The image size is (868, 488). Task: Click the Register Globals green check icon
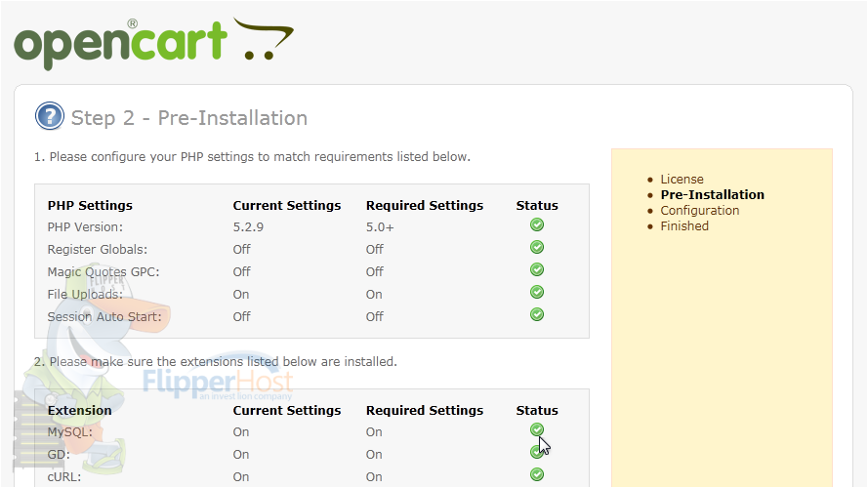pyautogui.click(x=537, y=247)
